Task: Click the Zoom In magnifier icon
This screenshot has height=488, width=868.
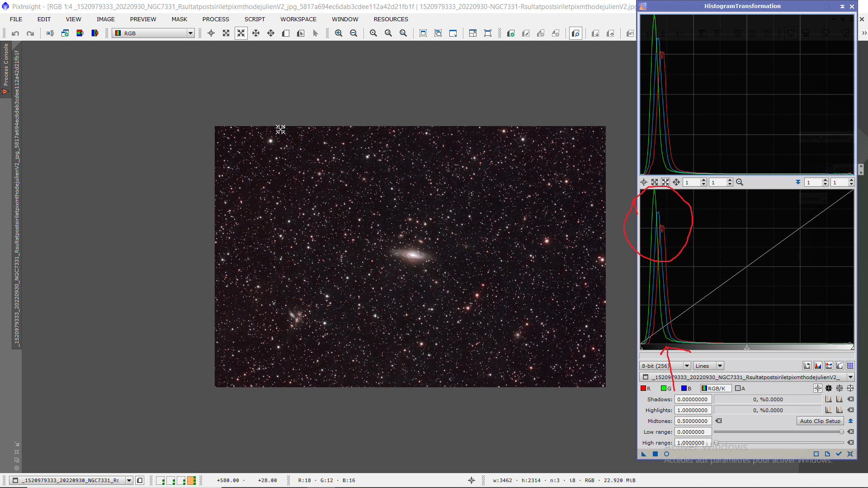Action: tap(338, 33)
